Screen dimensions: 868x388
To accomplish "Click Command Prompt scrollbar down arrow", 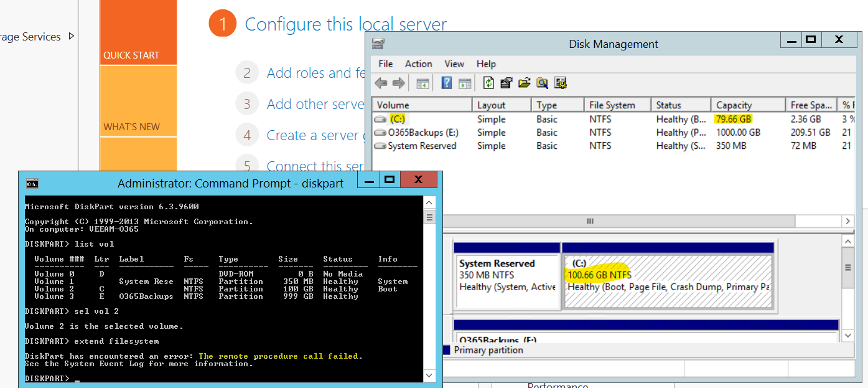I will point(429,376).
